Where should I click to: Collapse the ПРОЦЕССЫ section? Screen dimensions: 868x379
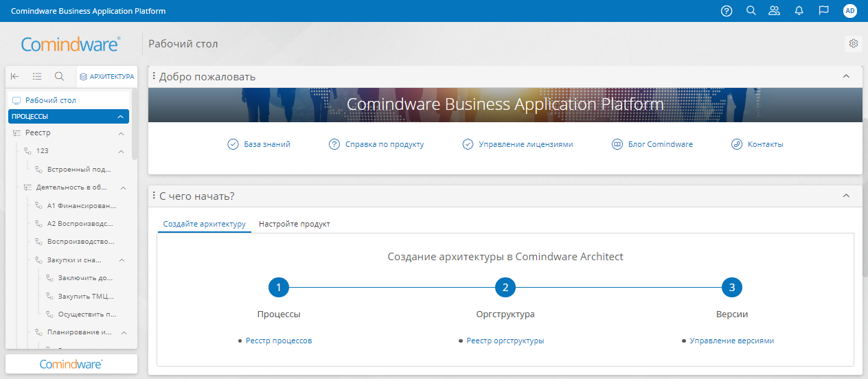click(120, 117)
